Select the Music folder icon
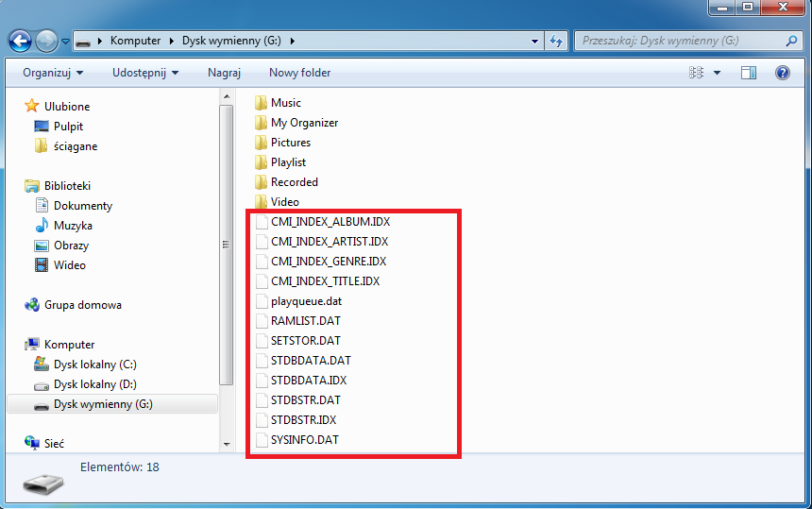 click(x=261, y=103)
